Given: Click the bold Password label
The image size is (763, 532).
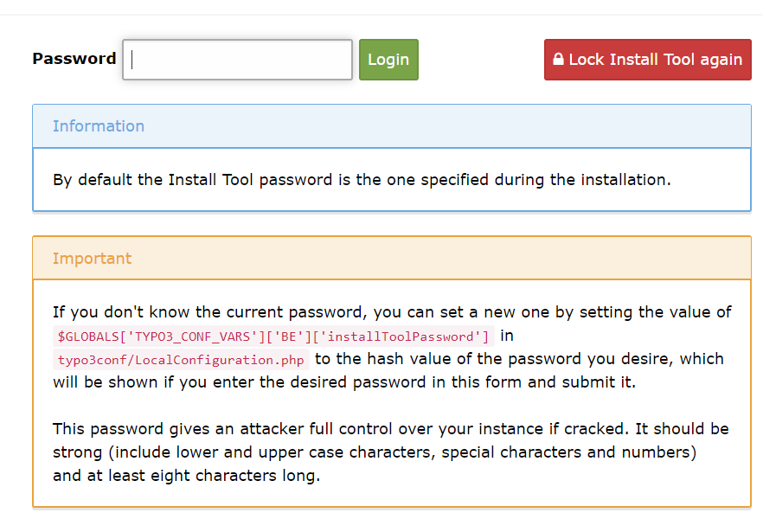Looking at the screenshot, I should tap(74, 59).
